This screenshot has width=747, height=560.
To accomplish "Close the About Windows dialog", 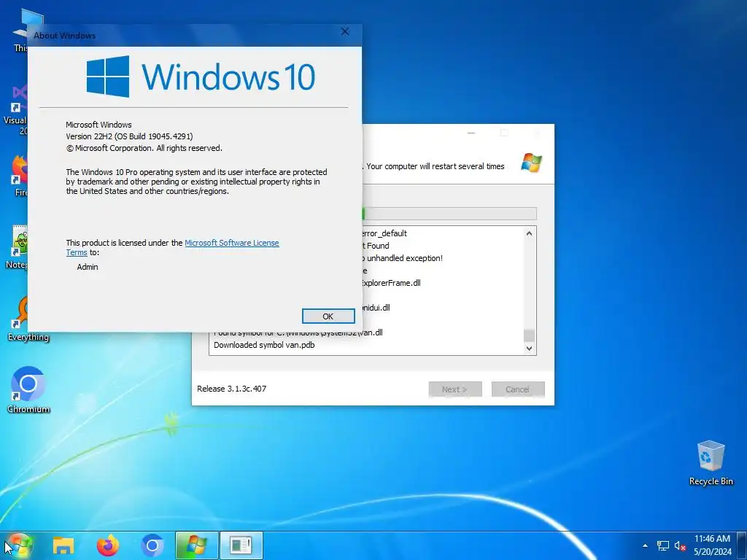I will [x=345, y=31].
